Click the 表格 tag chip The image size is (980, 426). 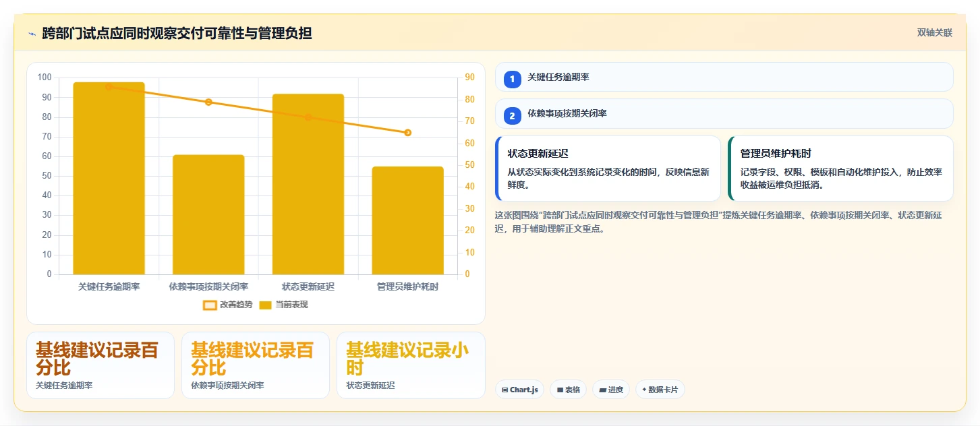[x=568, y=390]
